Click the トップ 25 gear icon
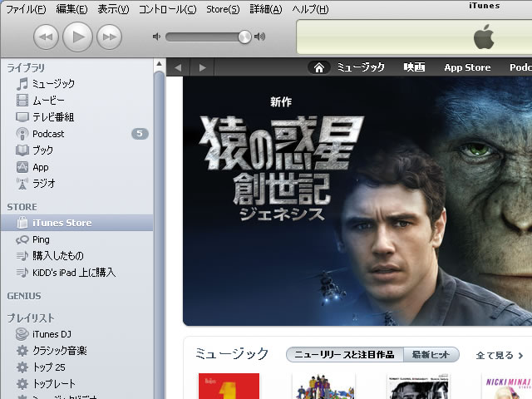This screenshot has width=532, height=399. (22, 367)
